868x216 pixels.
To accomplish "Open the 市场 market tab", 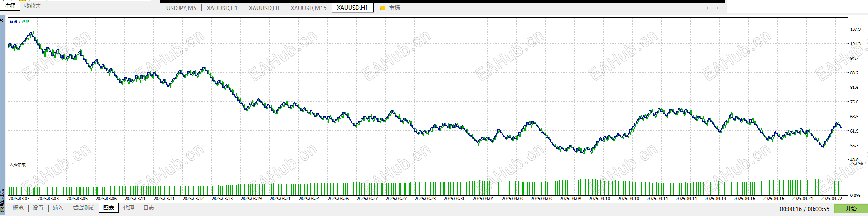I will point(394,8).
